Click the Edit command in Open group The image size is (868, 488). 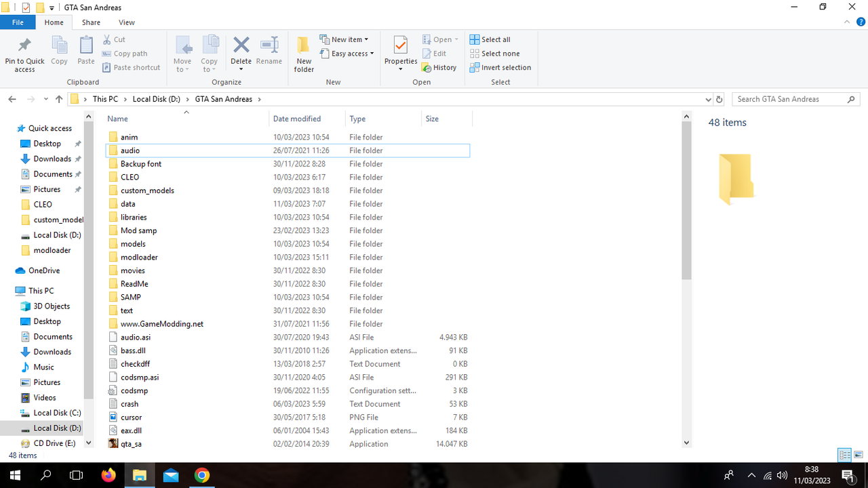pyautogui.click(x=434, y=54)
